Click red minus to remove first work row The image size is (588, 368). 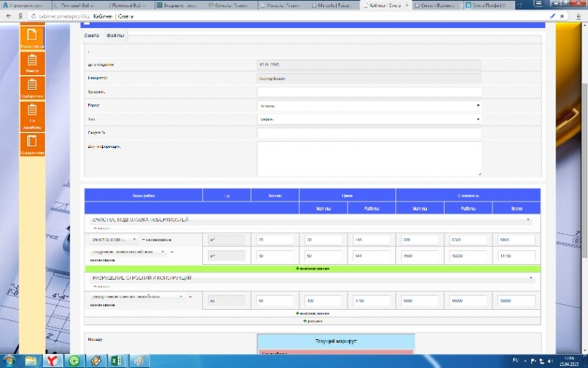pyautogui.click(x=142, y=240)
